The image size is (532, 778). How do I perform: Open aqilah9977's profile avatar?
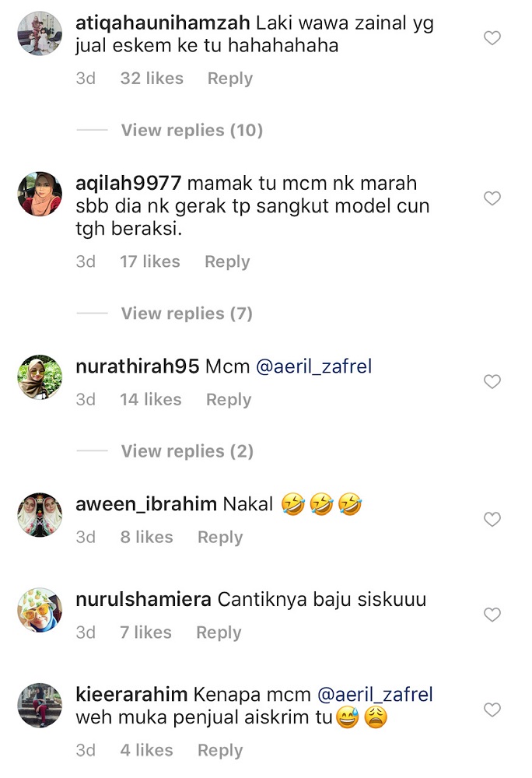pyautogui.click(x=40, y=194)
